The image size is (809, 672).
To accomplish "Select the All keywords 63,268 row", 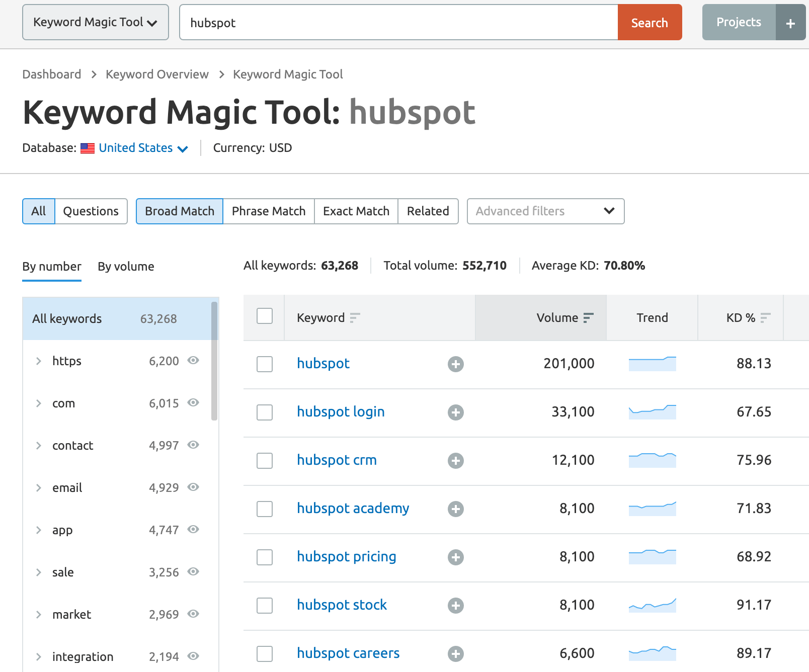I will [x=120, y=319].
